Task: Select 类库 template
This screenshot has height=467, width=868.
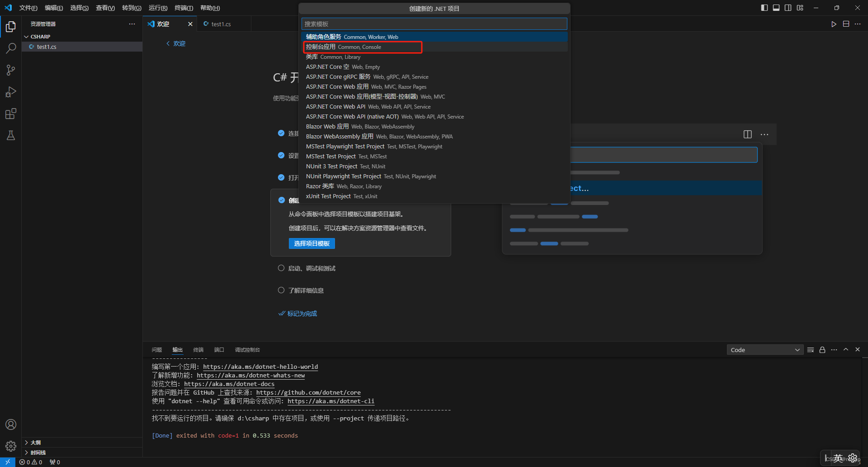Action: 434,57
